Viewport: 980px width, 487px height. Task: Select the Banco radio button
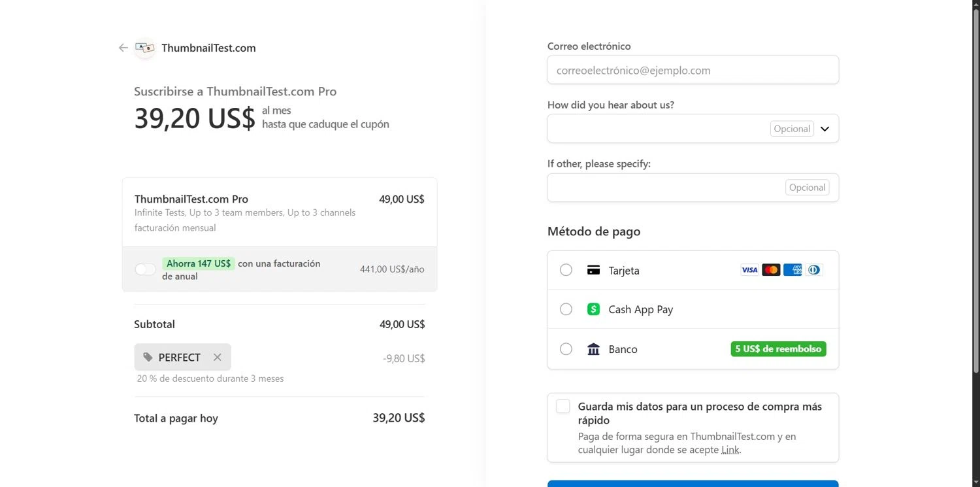coord(566,349)
